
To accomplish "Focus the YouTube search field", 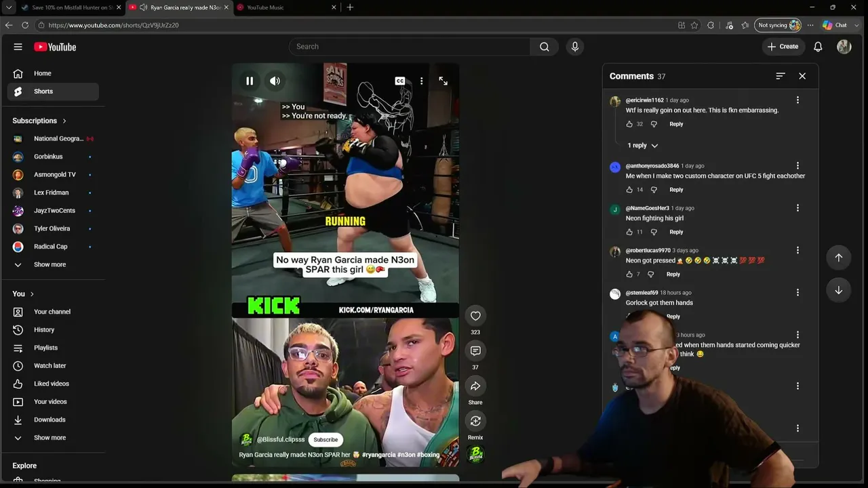I will coord(410,47).
